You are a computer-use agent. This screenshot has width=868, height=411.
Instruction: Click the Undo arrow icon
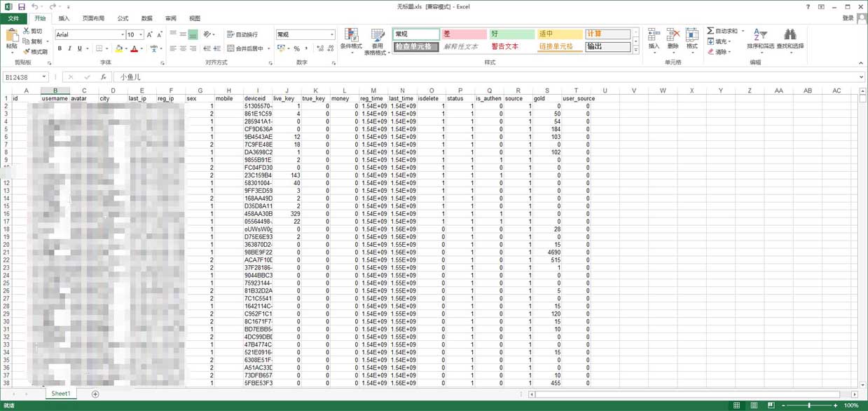(x=34, y=6)
